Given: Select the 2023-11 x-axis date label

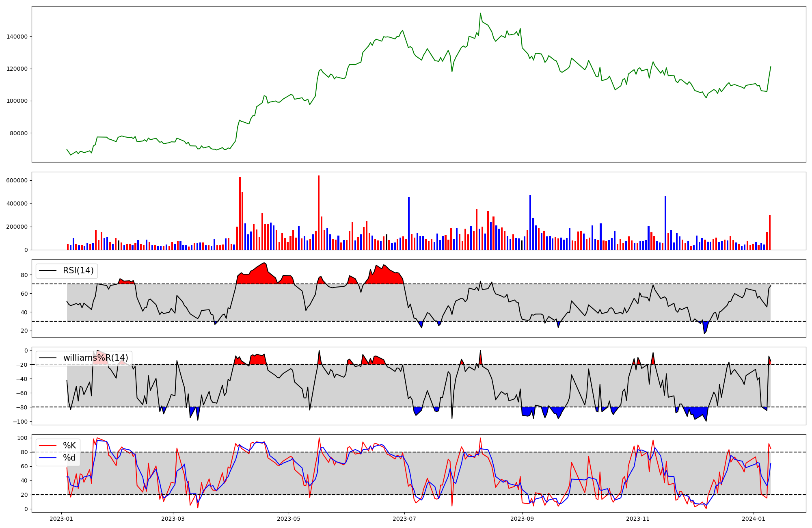Looking at the screenshot, I should point(638,519).
